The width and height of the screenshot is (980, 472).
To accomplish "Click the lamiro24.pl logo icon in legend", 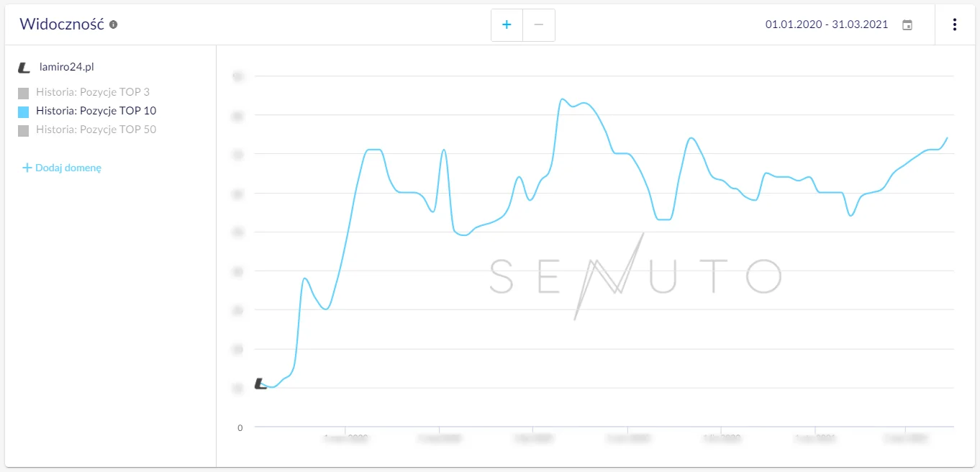I will (24, 68).
